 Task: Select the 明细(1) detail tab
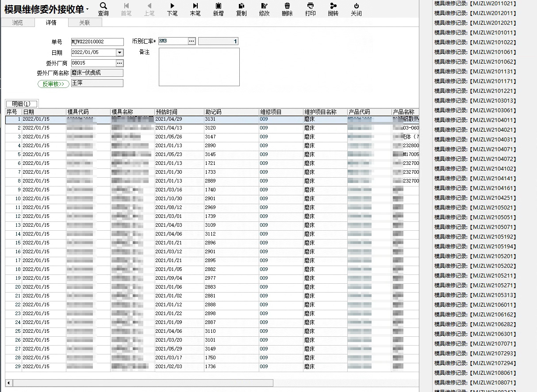pos(22,103)
